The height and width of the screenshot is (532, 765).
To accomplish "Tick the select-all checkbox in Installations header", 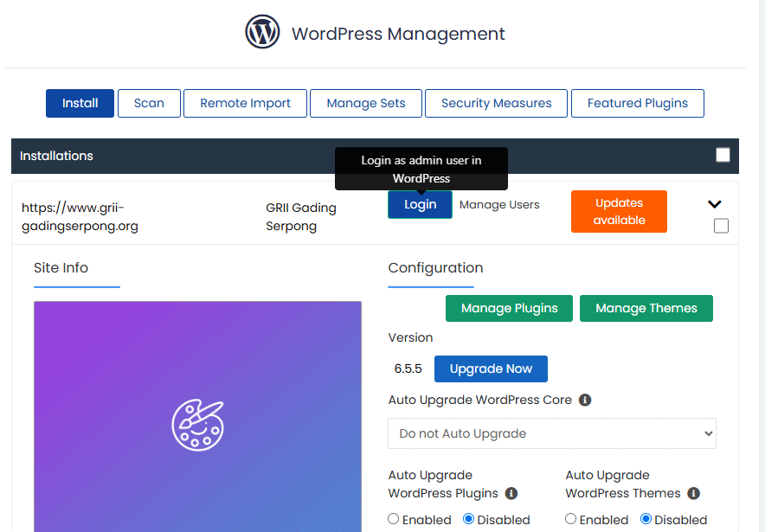I will pyautogui.click(x=723, y=155).
